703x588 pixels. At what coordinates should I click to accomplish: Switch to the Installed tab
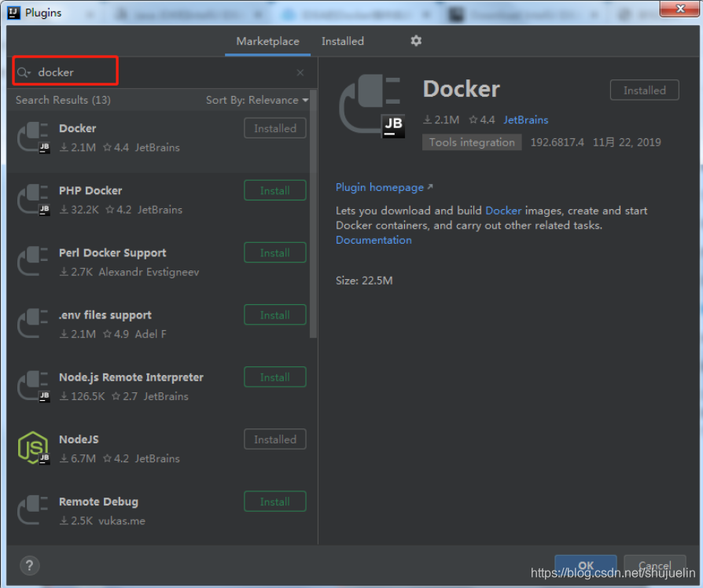coord(342,41)
